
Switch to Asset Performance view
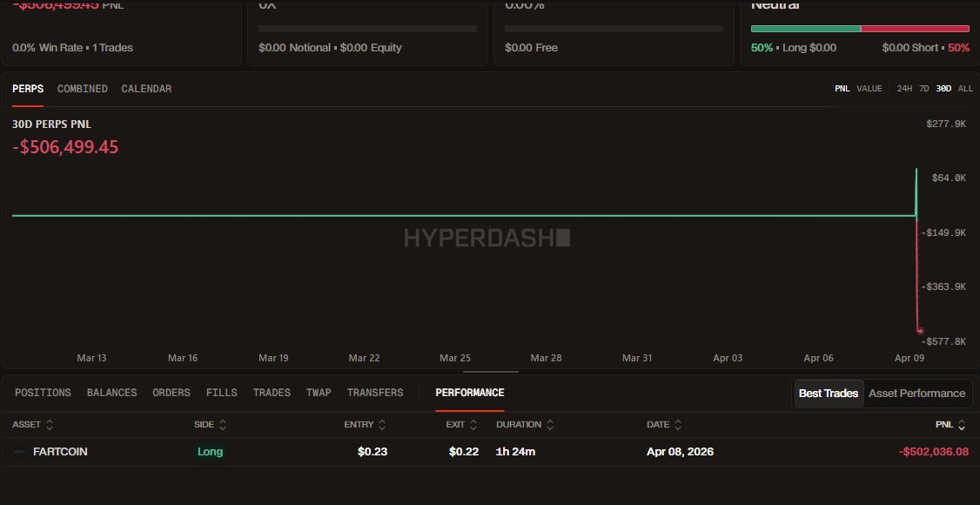(916, 394)
